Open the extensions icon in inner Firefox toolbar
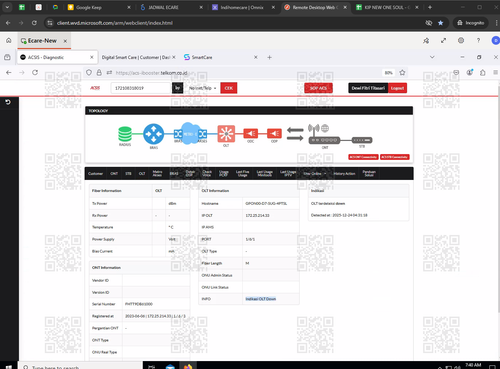This screenshot has width=500, height=369. pyautogui.click(x=483, y=72)
